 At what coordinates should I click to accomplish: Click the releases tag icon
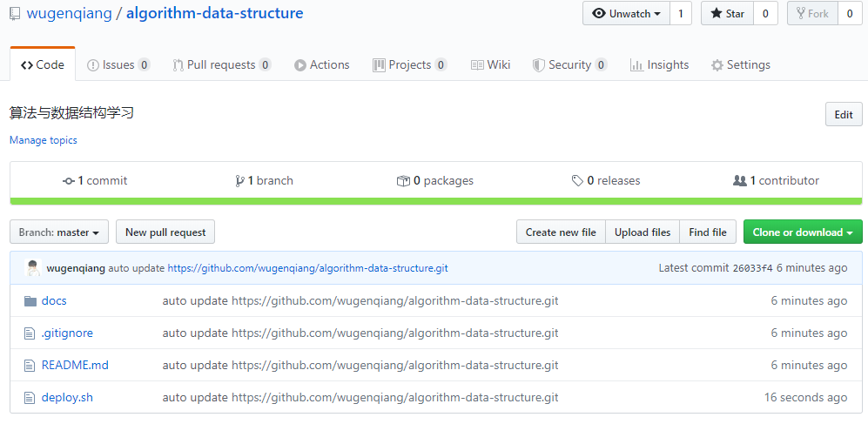[x=577, y=181]
